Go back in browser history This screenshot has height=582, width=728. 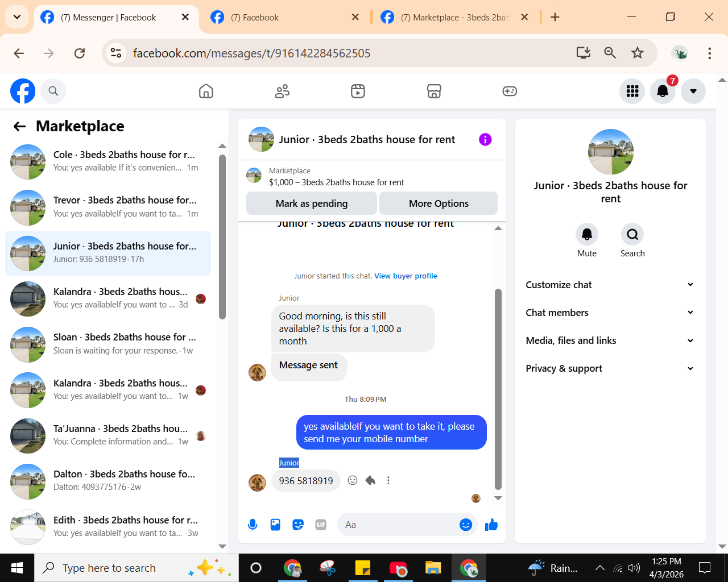pos(19,53)
